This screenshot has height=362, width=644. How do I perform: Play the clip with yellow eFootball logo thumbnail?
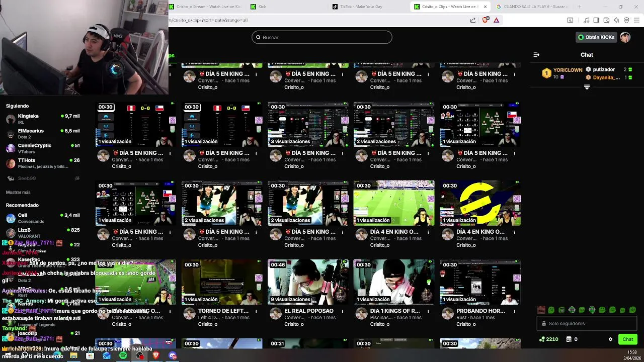coord(480,203)
